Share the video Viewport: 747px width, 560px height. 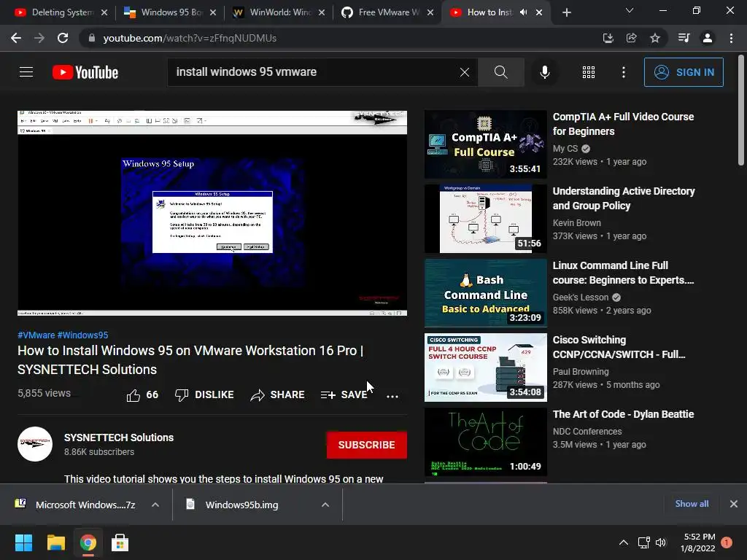tap(278, 394)
